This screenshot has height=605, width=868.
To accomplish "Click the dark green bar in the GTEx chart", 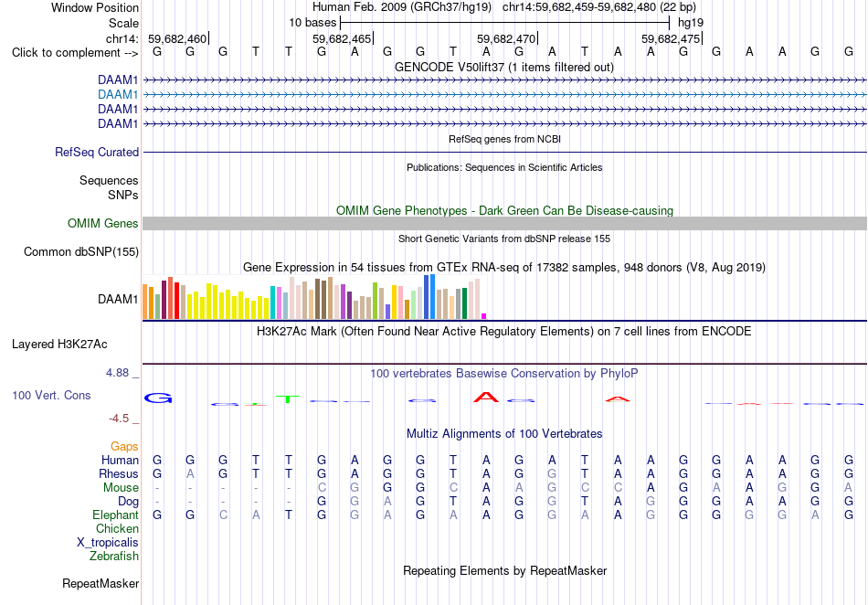I will coord(464,303).
